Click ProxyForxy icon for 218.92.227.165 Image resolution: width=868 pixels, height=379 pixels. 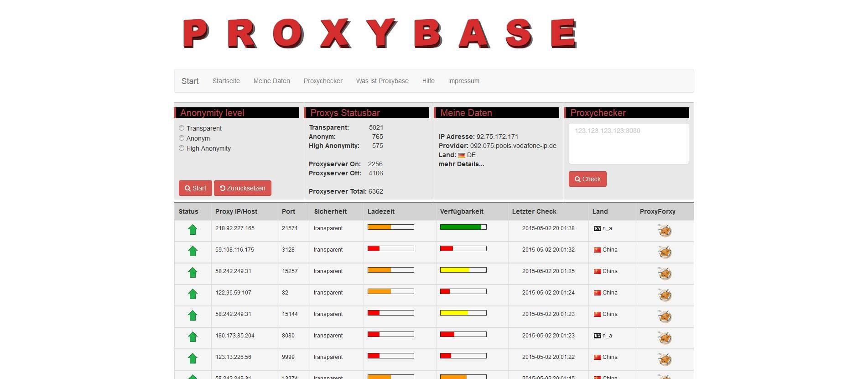click(x=665, y=231)
